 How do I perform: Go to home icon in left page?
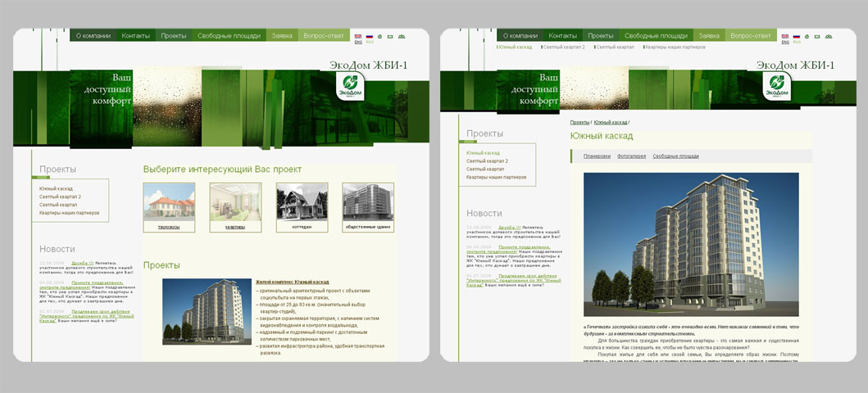click(379, 37)
